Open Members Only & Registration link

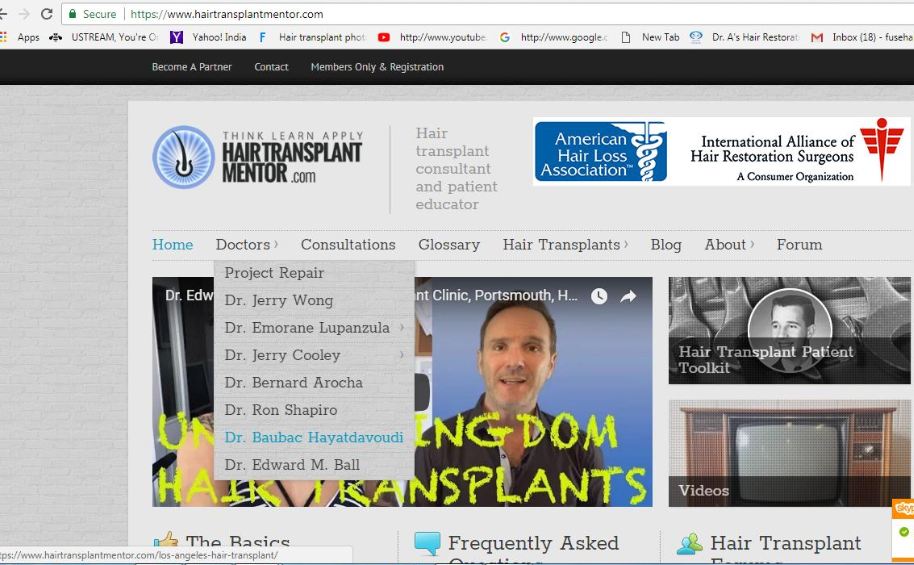click(377, 67)
